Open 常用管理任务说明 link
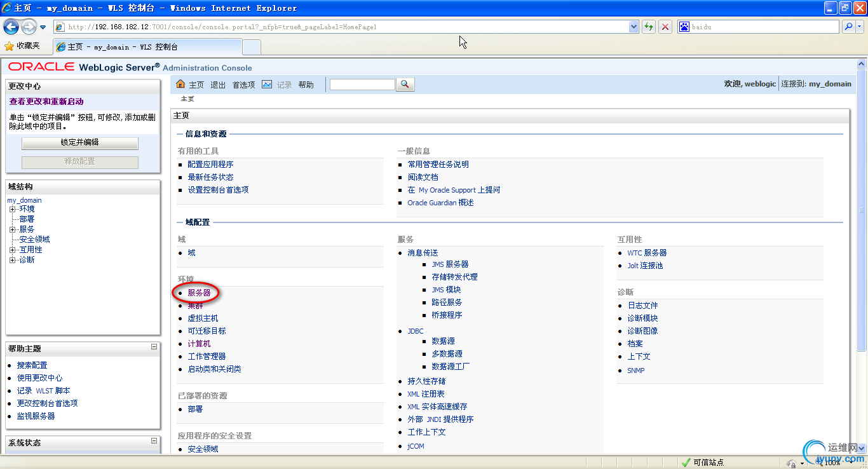 (x=438, y=165)
